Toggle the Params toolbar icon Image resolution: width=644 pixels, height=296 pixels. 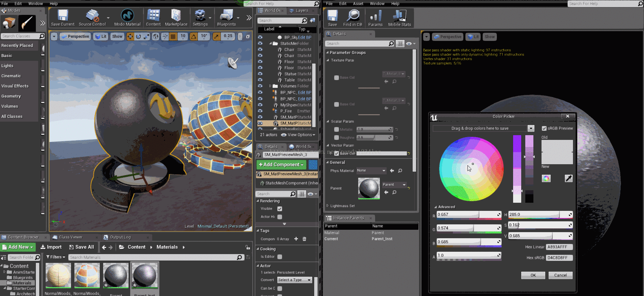point(375,18)
